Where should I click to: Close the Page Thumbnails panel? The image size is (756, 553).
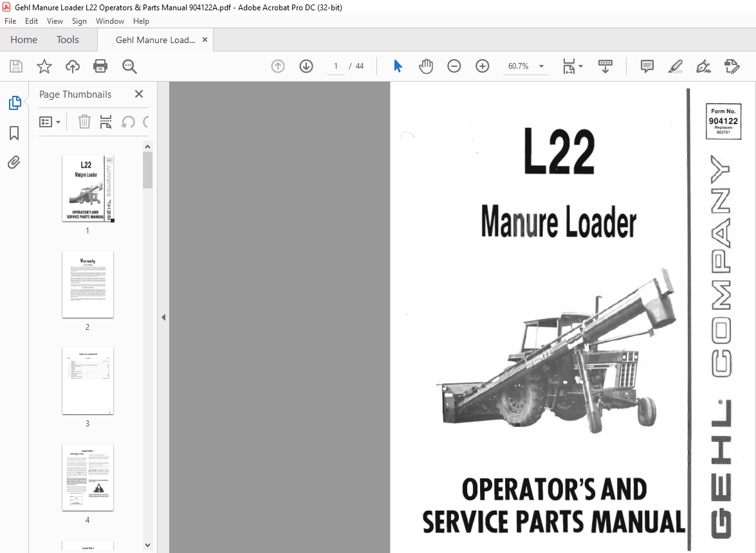(139, 94)
